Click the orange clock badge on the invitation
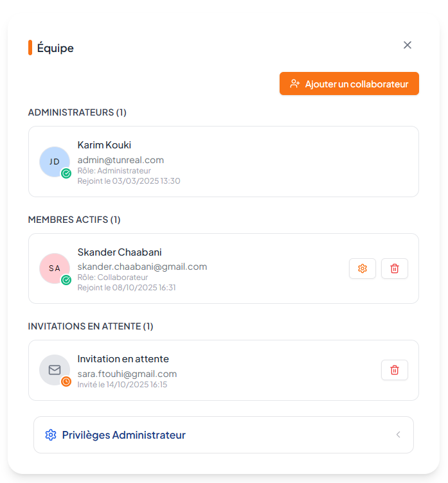Screen dimensions: 448x483 66,382
